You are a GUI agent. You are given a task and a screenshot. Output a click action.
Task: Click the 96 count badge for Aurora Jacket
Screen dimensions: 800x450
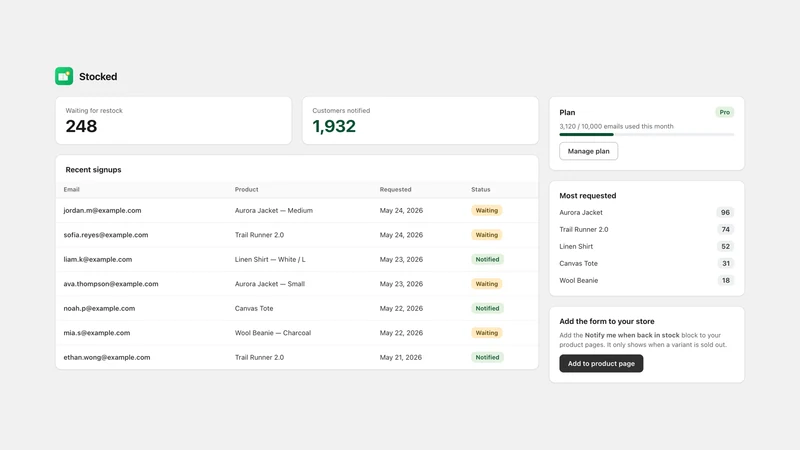[725, 212]
